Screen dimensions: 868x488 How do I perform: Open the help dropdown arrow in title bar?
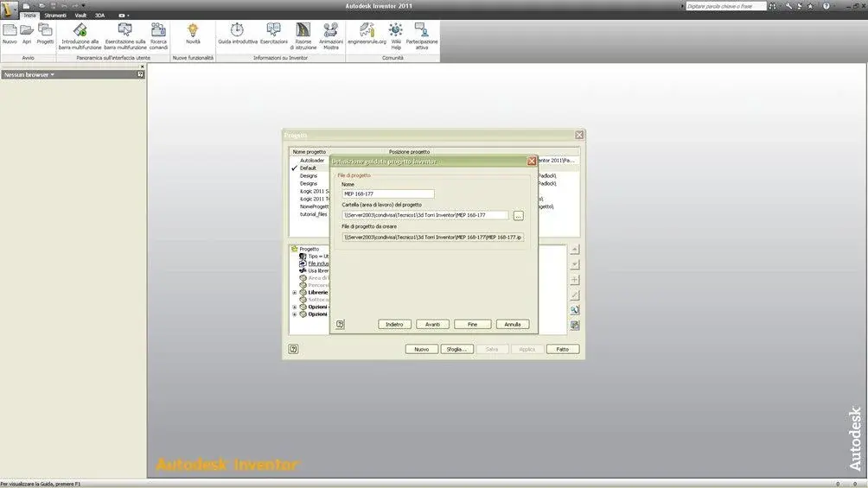[x=833, y=6]
